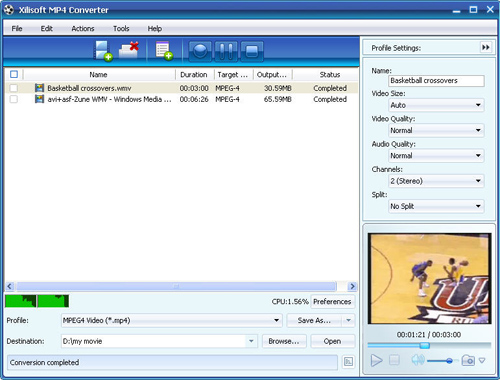Click the horizontal file list scrollbar
The width and height of the screenshot is (500, 380).
click(176, 286)
